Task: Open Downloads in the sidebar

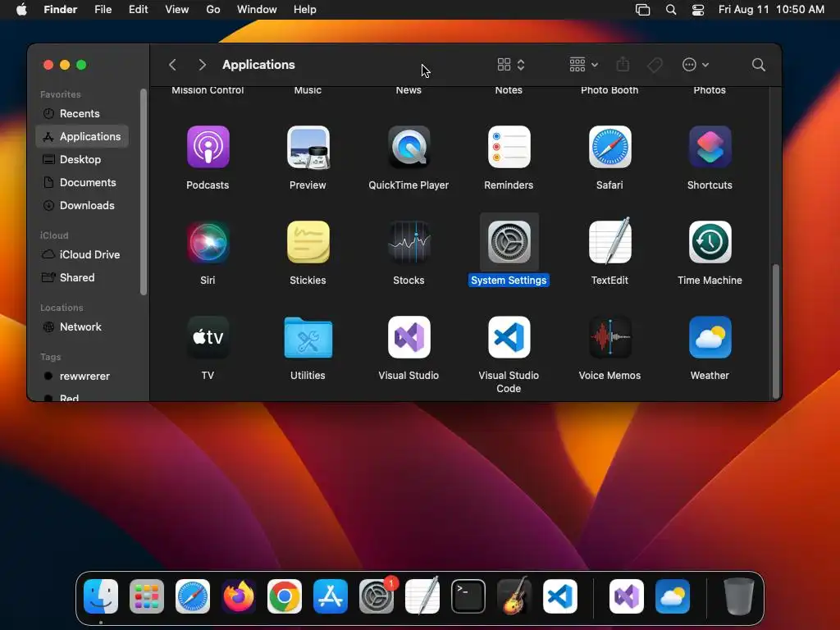Action: pos(82,206)
